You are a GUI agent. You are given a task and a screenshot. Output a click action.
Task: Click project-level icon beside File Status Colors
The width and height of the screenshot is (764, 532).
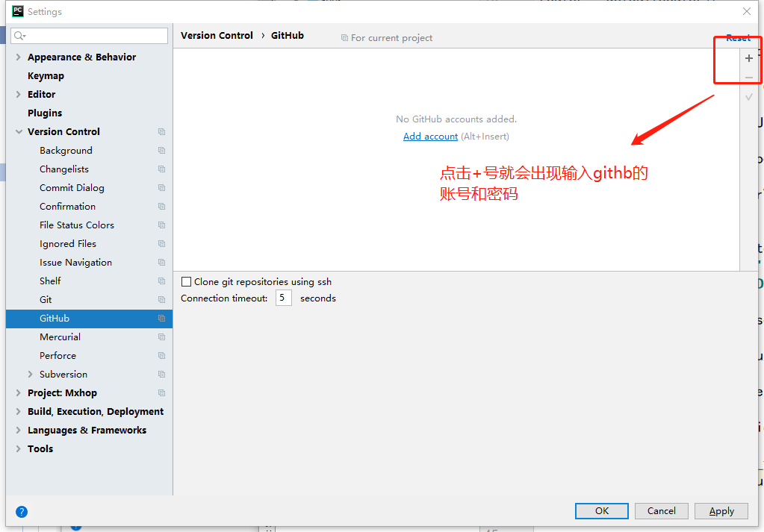[x=162, y=225]
